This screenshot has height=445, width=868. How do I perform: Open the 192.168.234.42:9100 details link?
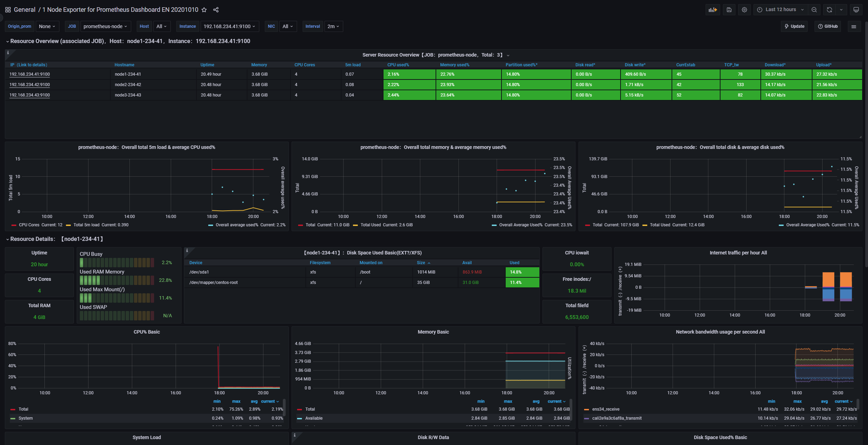[30, 85]
